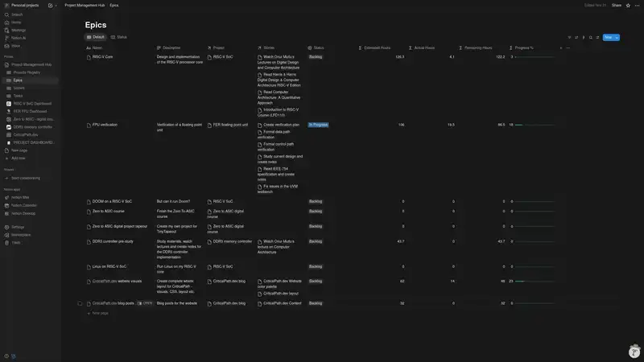Click the new page compose icon

click(50, 6)
